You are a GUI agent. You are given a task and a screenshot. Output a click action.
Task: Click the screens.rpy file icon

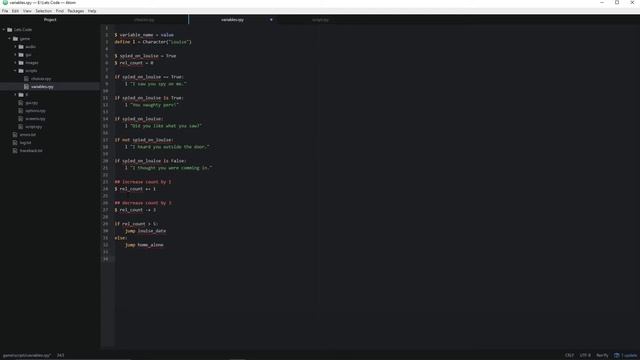(x=21, y=119)
